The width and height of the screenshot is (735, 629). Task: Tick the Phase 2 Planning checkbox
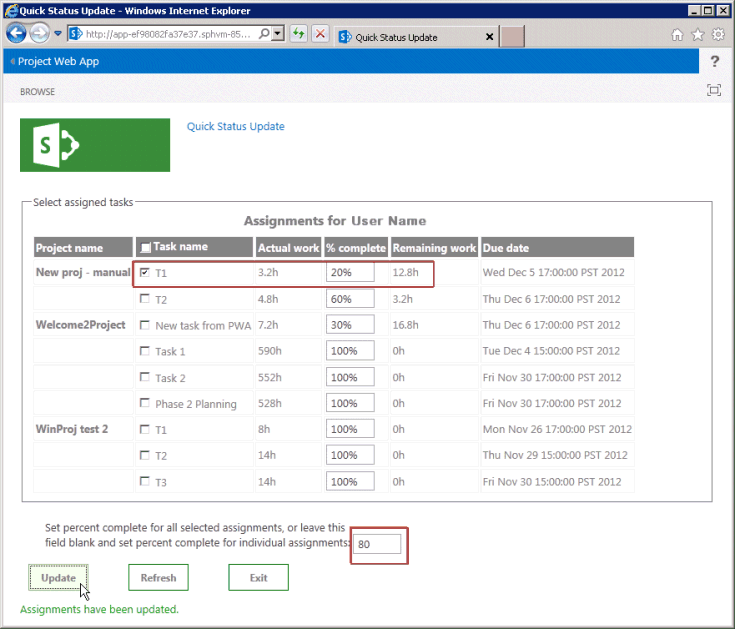[x=146, y=404]
